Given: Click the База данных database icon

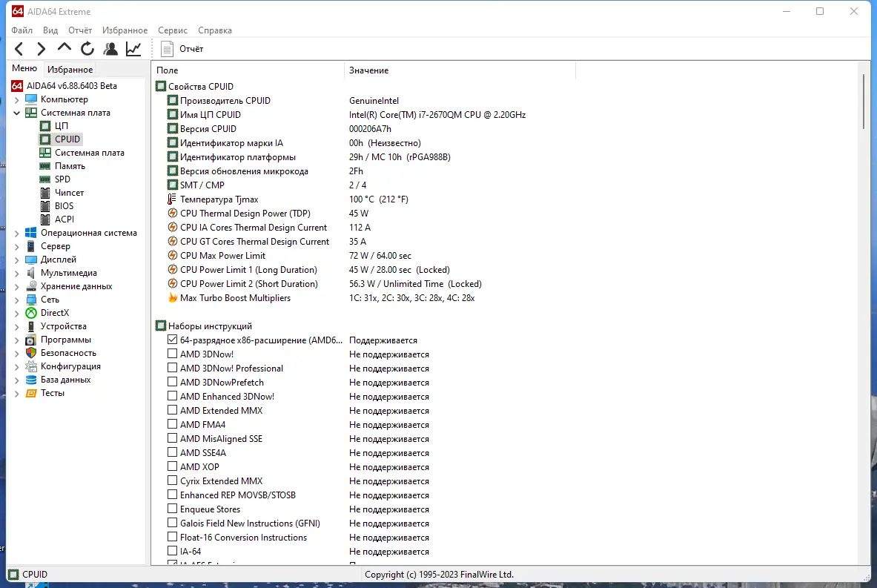Looking at the screenshot, I should 31,380.
